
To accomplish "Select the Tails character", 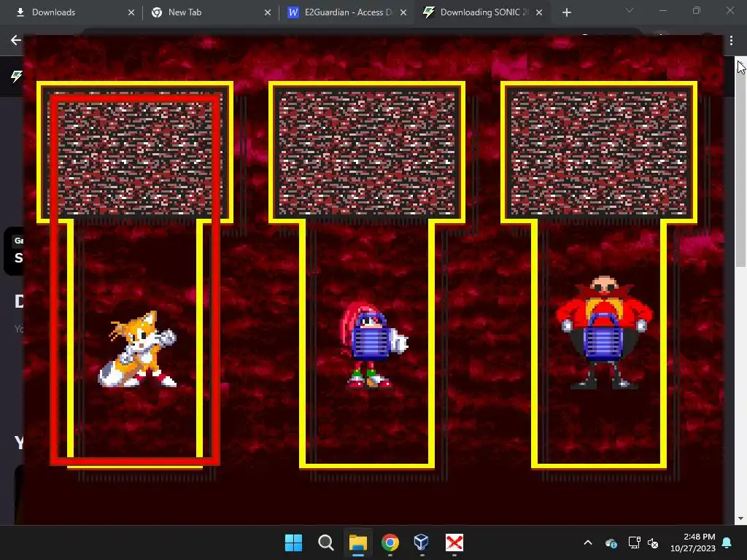I will point(138,349).
